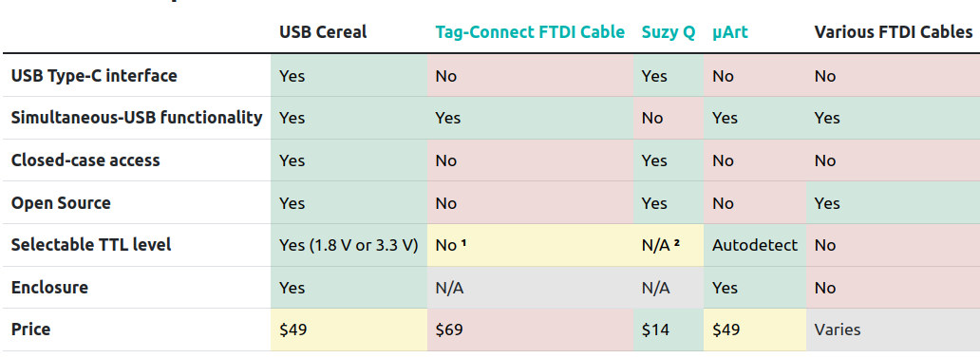This screenshot has height=358, width=980.
Task: Select the Enclosure row label
Action: tap(50, 288)
